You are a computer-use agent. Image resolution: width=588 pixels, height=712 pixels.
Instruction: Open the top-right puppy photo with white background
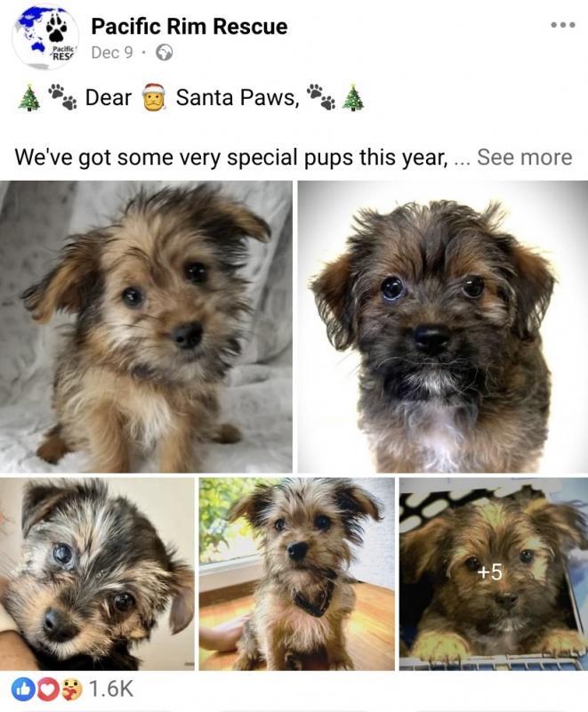pyautogui.click(x=443, y=327)
